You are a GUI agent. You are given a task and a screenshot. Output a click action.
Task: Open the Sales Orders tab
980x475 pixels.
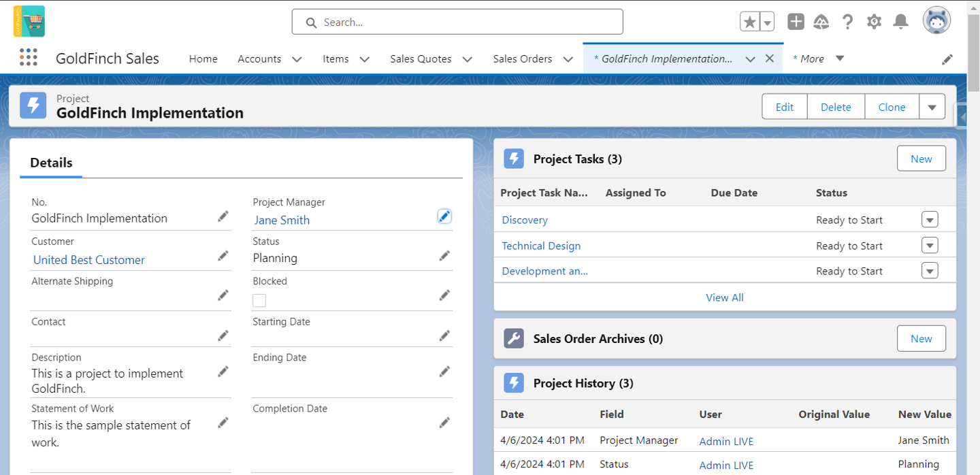pos(523,59)
